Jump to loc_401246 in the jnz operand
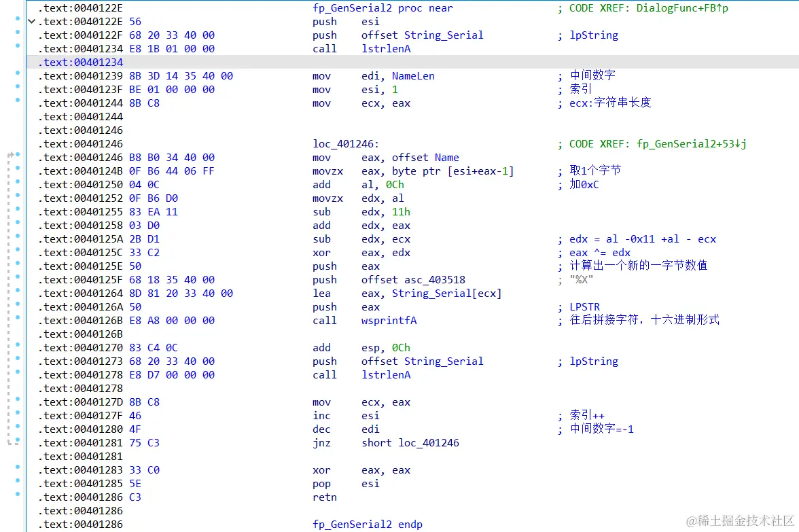799x532 pixels. click(x=429, y=443)
